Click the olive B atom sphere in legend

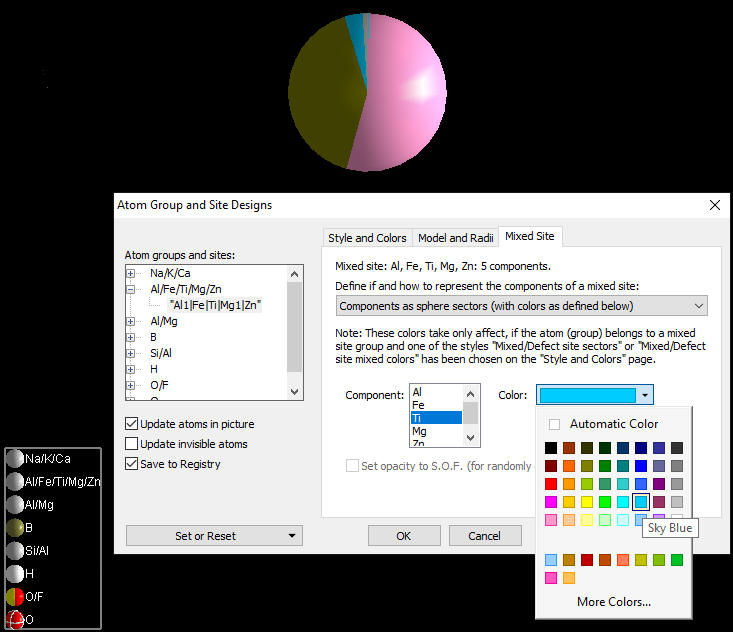(15, 527)
